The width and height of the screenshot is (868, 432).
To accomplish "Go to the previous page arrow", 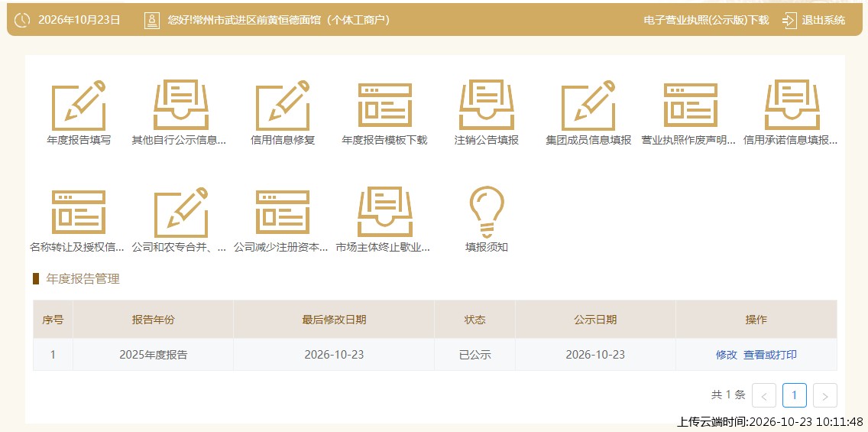I will click(765, 395).
